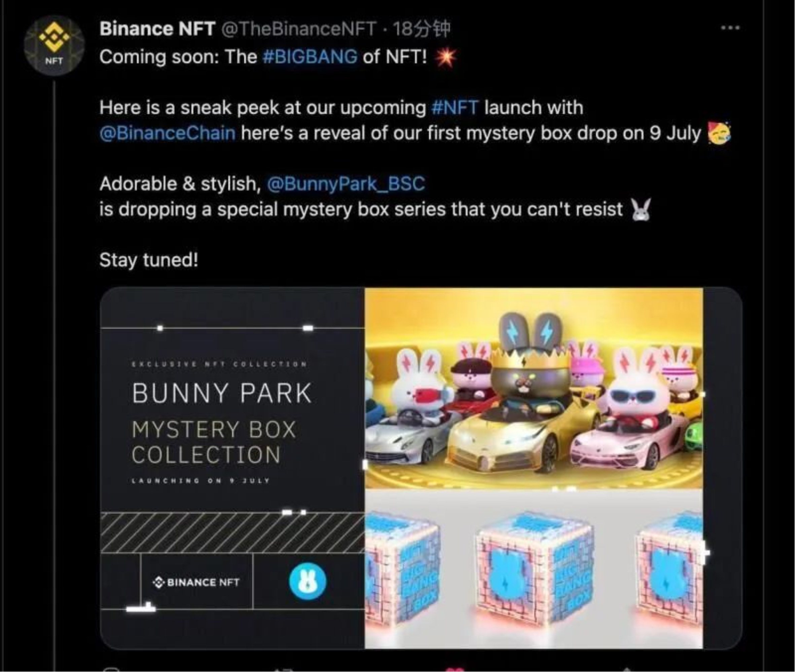Follow the #NFT hashtag link
Image resolution: width=795 pixels, height=672 pixels.
click(455, 108)
